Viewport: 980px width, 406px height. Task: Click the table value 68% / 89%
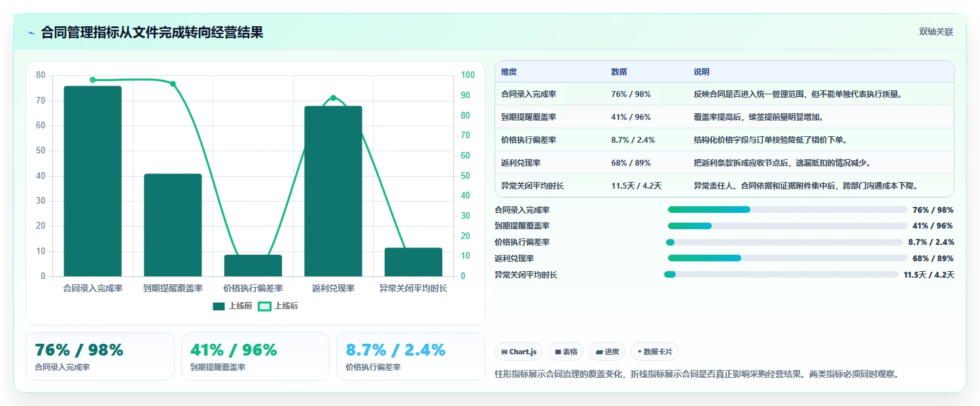click(x=631, y=163)
